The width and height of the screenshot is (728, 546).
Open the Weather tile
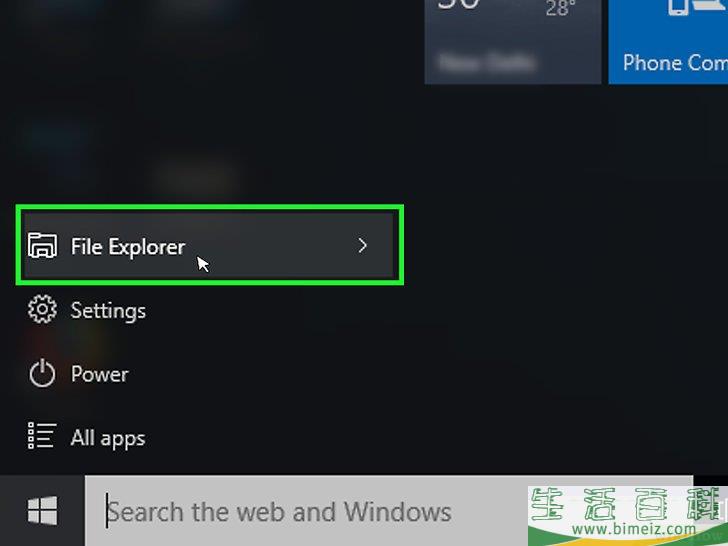[x=513, y=42]
